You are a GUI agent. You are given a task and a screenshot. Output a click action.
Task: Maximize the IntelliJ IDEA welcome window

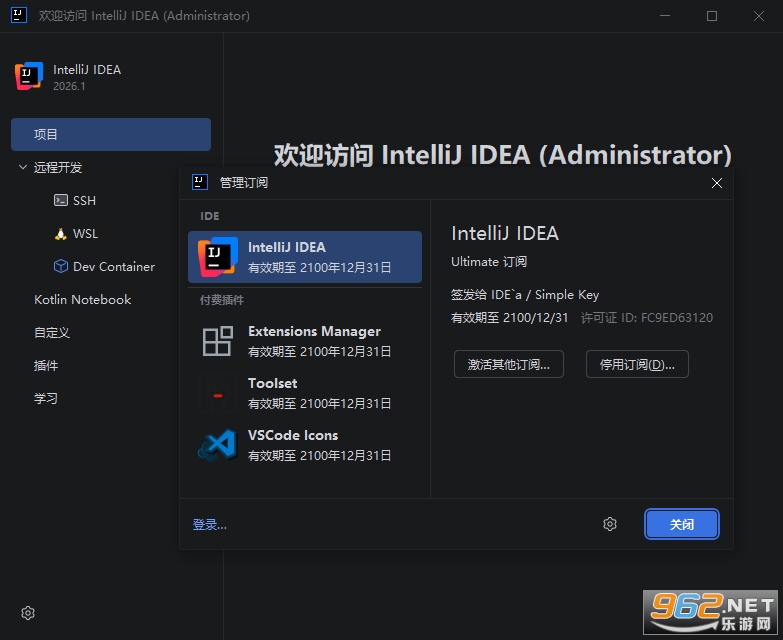pos(712,16)
